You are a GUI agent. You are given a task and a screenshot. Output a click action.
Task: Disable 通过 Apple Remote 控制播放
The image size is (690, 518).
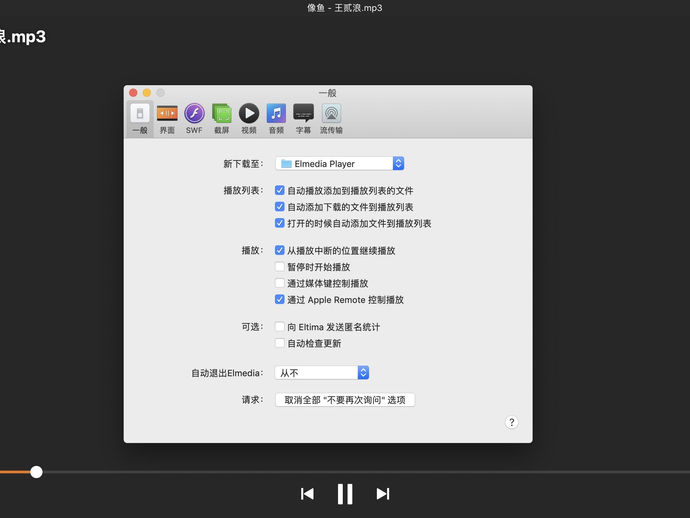click(279, 299)
